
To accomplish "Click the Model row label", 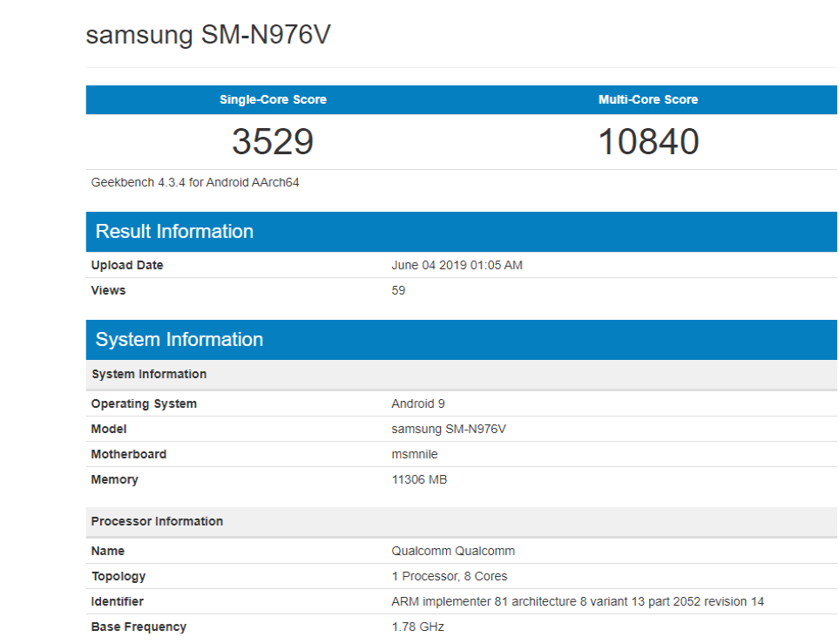I will click(109, 429).
